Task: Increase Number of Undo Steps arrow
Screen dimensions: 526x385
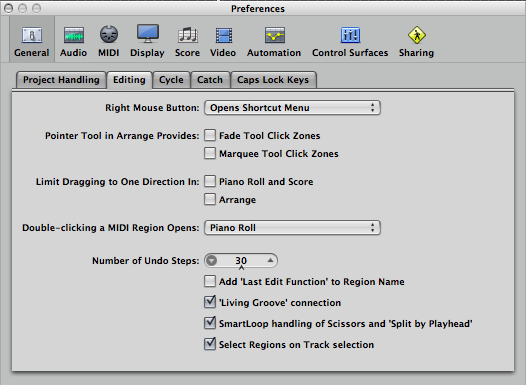Action: 270,260
